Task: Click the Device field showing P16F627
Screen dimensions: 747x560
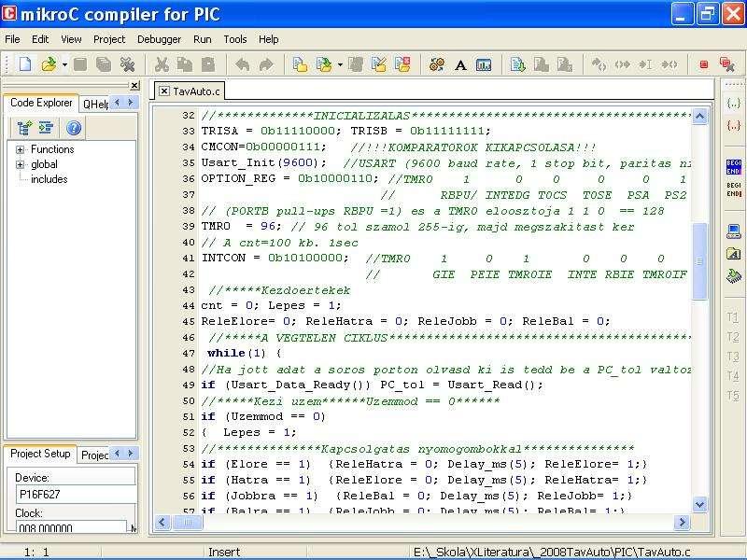Action: pos(76,495)
